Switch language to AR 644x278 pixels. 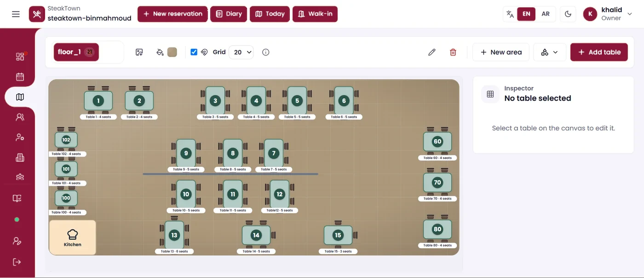coord(546,14)
